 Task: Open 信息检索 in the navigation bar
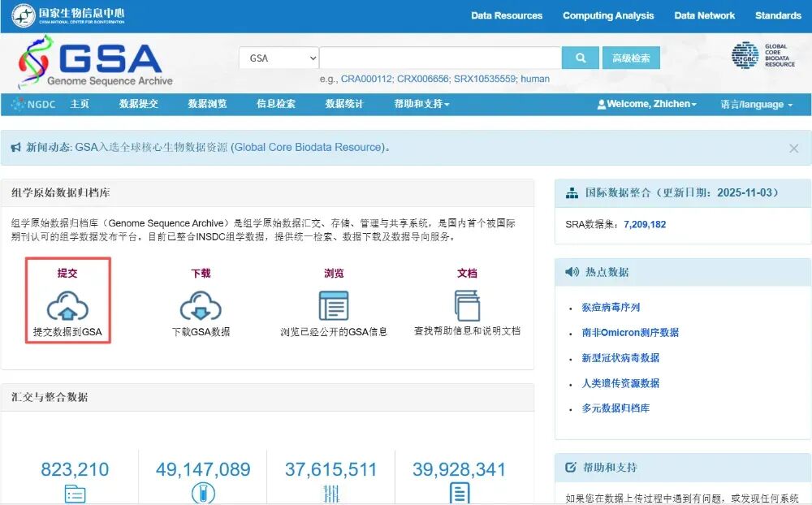276,104
